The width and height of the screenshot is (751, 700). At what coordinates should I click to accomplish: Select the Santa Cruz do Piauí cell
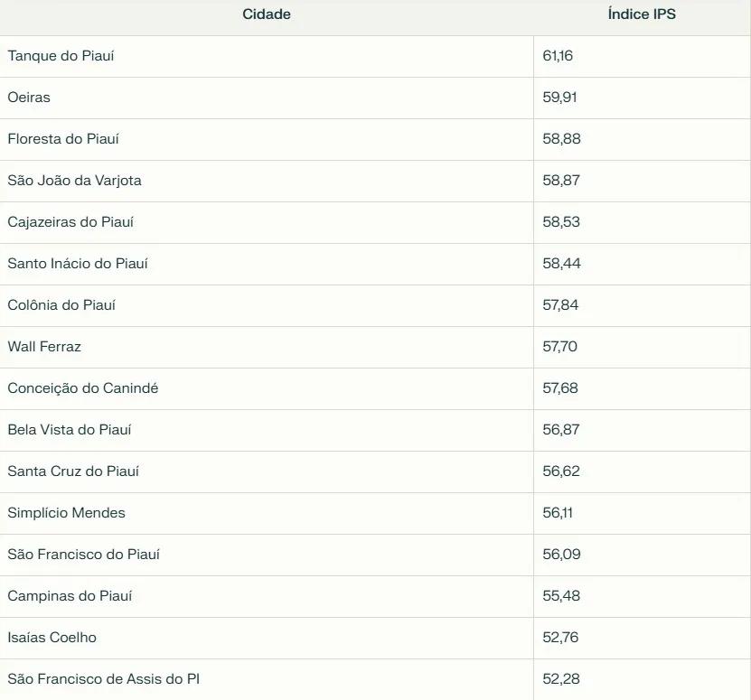pos(73,471)
